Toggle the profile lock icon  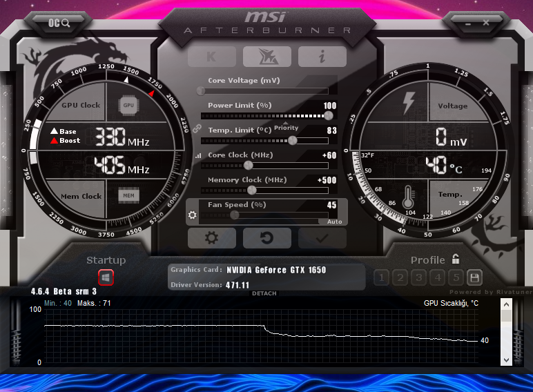(x=456, y=259)
